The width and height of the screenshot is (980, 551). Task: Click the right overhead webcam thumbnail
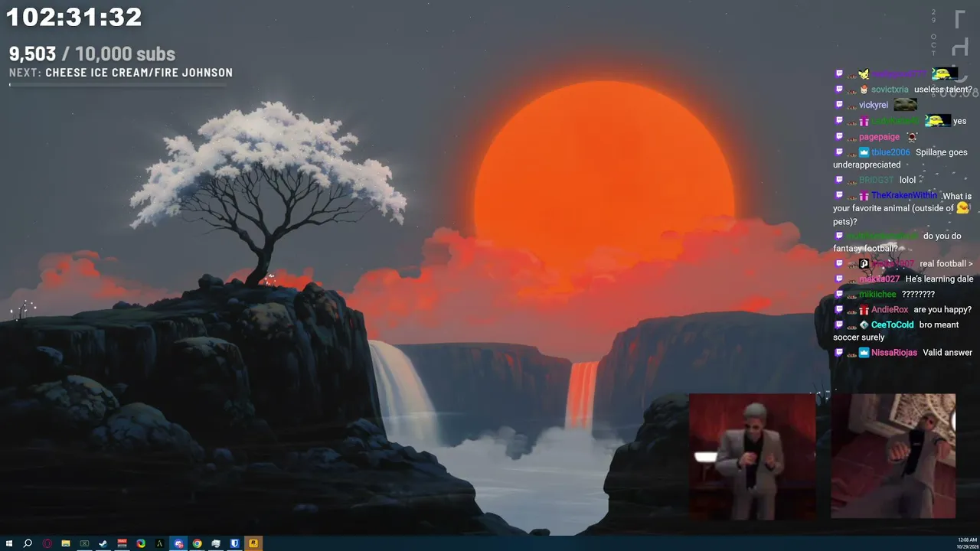point(893,456)
